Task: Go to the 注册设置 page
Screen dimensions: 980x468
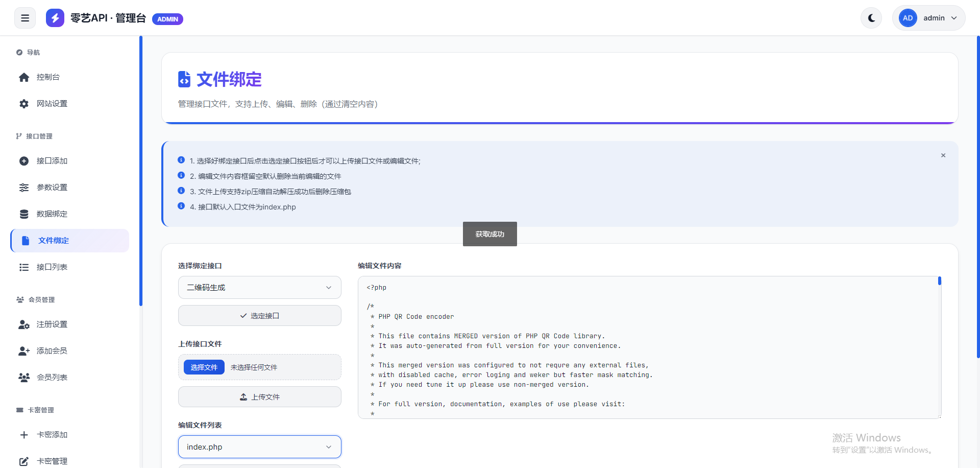Action: point(52,324)
